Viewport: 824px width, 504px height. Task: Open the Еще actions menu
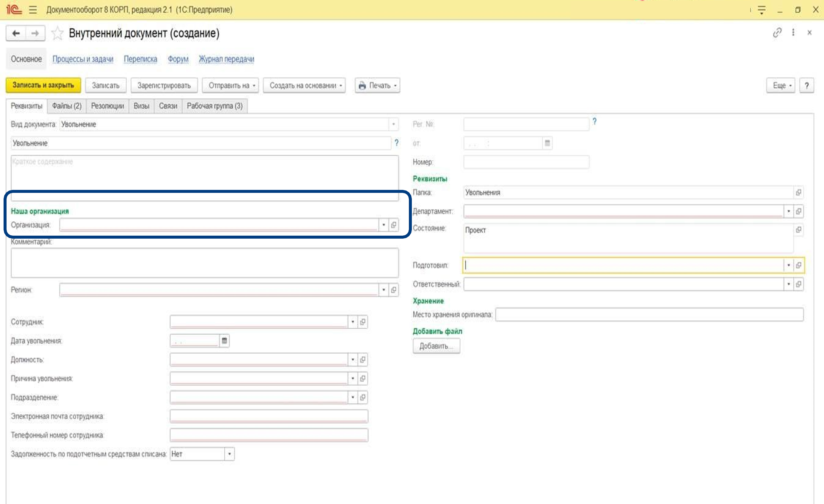coord(781,85)
